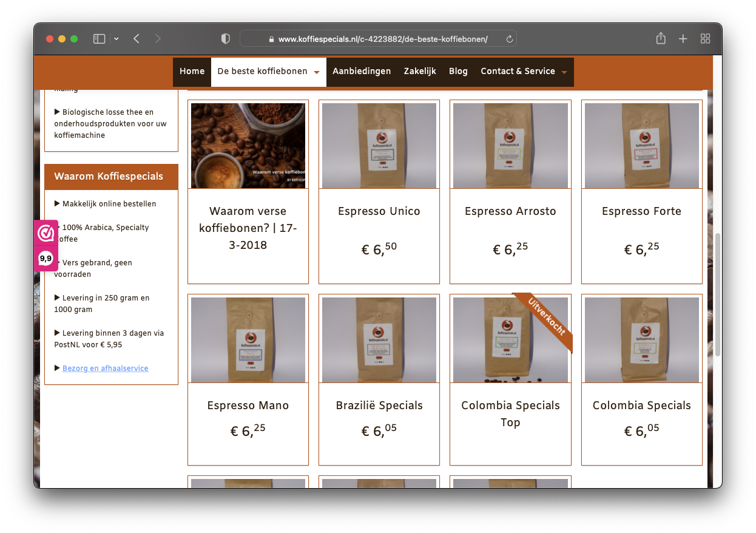Open the Zakelijk menu item
Image resolution: width=756 pixels, height=533 pixels.
pyautogui.click(x=420, y=72)
